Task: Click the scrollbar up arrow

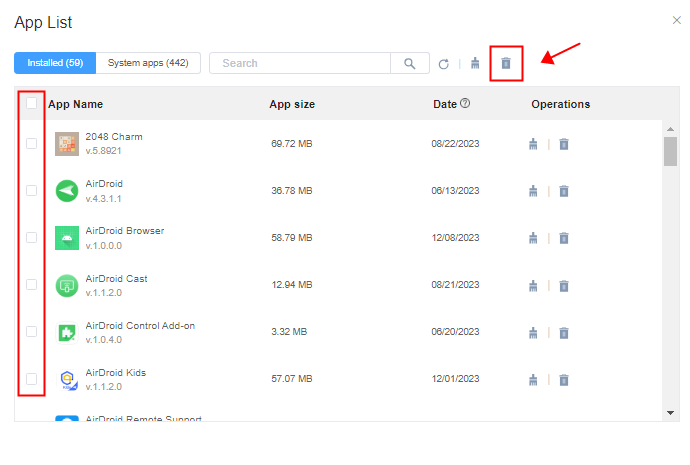Action: coord(670,129)
